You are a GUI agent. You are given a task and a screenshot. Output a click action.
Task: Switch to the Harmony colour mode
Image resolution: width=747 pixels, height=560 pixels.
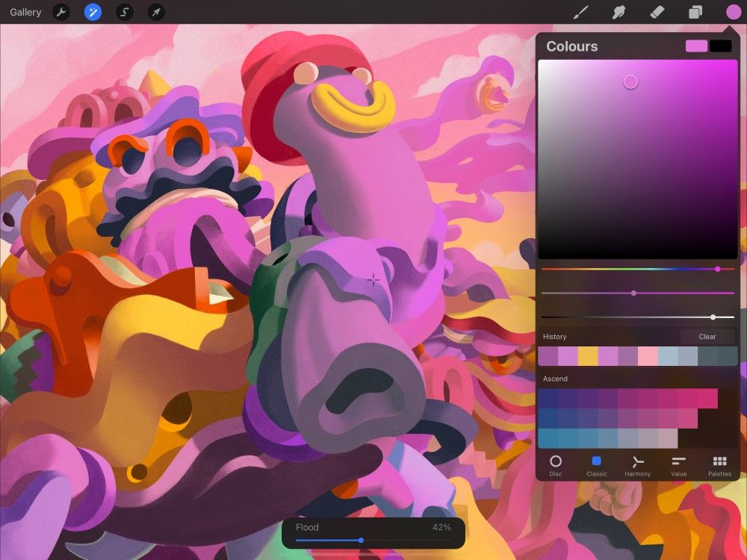(637, 466)
